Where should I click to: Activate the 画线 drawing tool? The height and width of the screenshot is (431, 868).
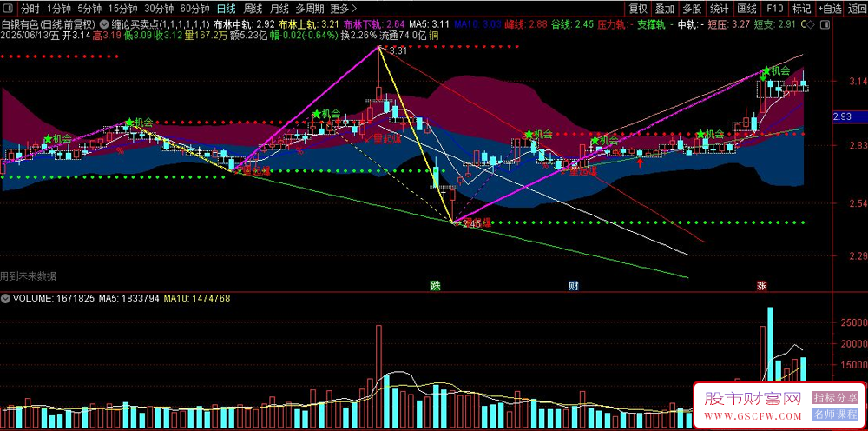[x=746, y=9]
